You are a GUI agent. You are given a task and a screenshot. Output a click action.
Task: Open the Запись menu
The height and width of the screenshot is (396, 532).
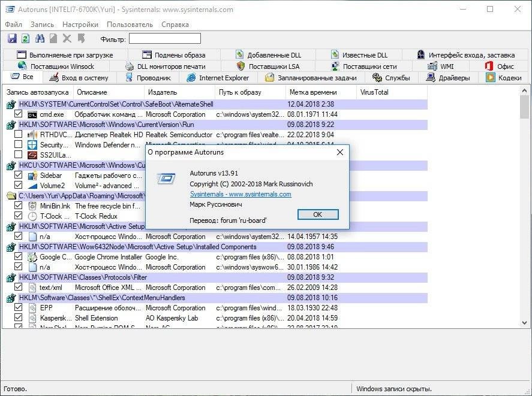click(x=42, y=25)
